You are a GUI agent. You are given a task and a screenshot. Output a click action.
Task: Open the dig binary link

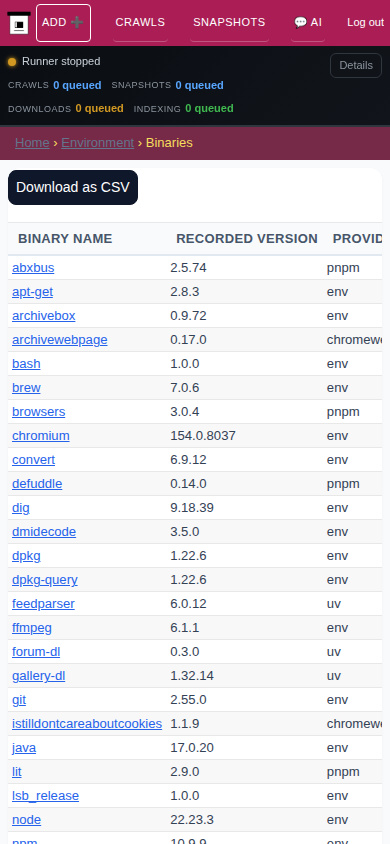21,508
